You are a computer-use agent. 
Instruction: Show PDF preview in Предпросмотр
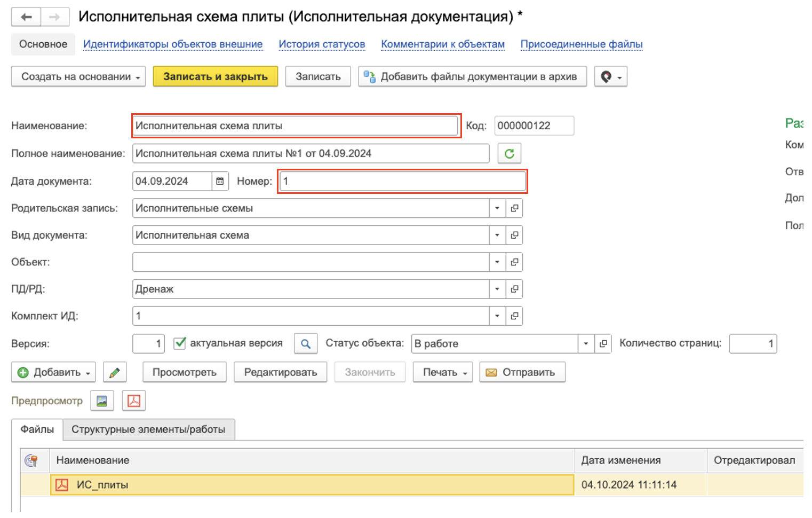134,401
